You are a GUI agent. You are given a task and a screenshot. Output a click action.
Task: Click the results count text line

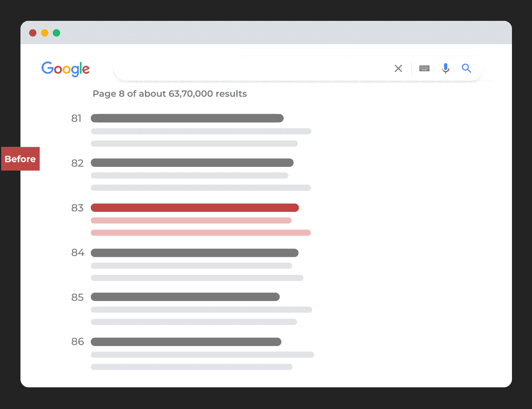click(x=169, y=94)
